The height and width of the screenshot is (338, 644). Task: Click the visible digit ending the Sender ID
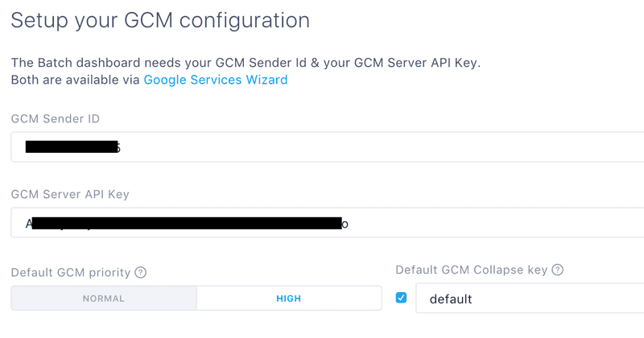pyautogui.click(x=118, y=147)
